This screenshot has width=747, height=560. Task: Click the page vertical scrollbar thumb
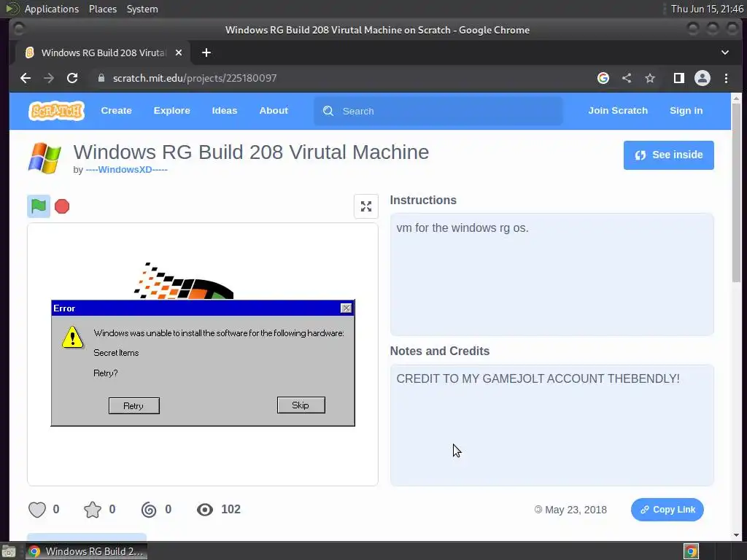tap(736, 192)
